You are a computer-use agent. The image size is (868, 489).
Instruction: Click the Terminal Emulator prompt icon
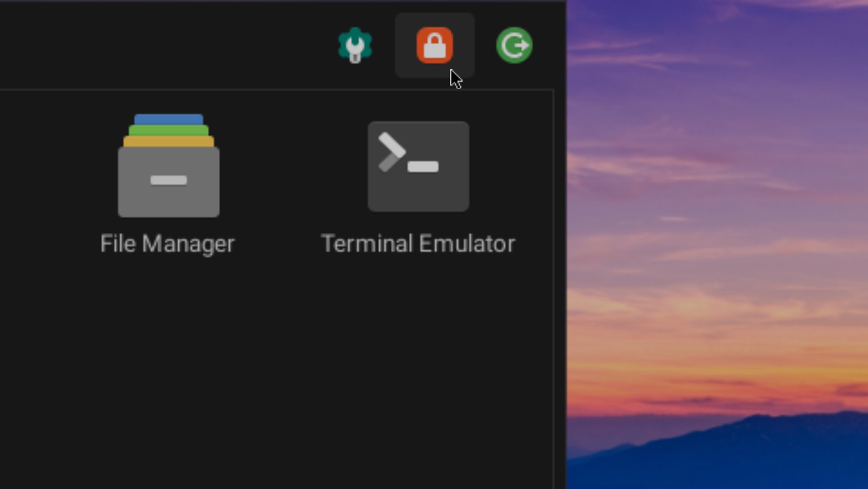(417, 166)
